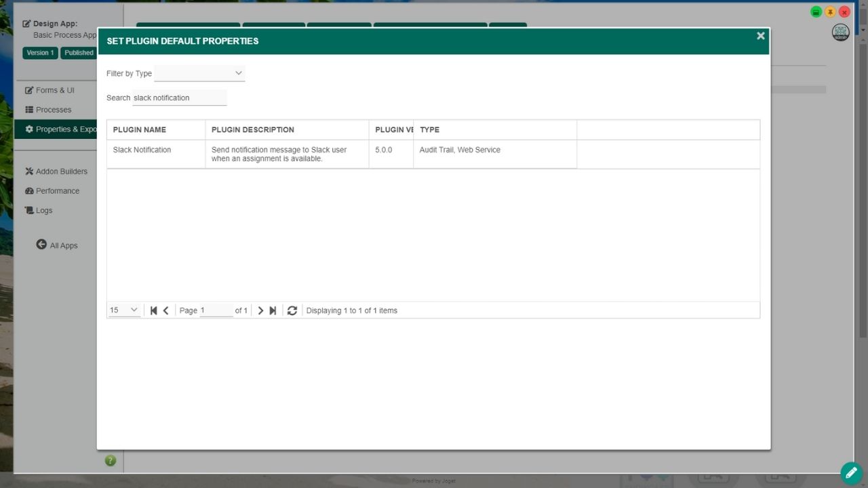Go to next page arrow icon
This screenshot has width=868, height=488.
click(x=260, y=310)
